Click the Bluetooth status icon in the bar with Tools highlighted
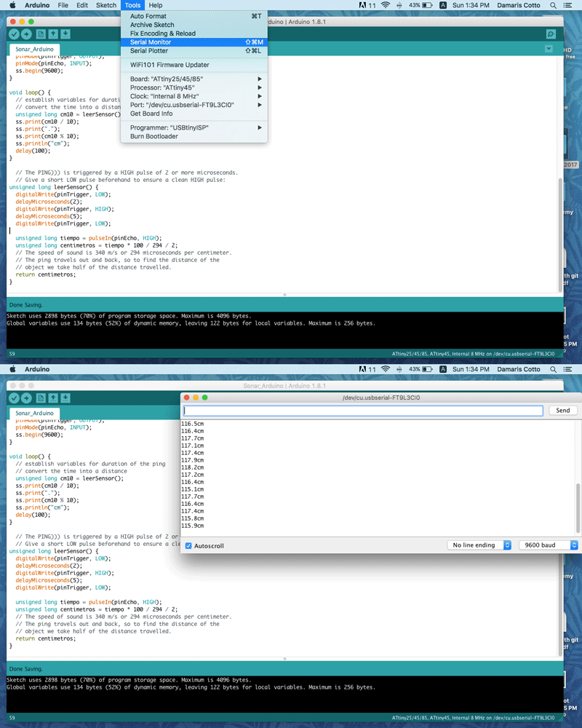582x728 pixels. pyautogui.click(x=399, y=5)
